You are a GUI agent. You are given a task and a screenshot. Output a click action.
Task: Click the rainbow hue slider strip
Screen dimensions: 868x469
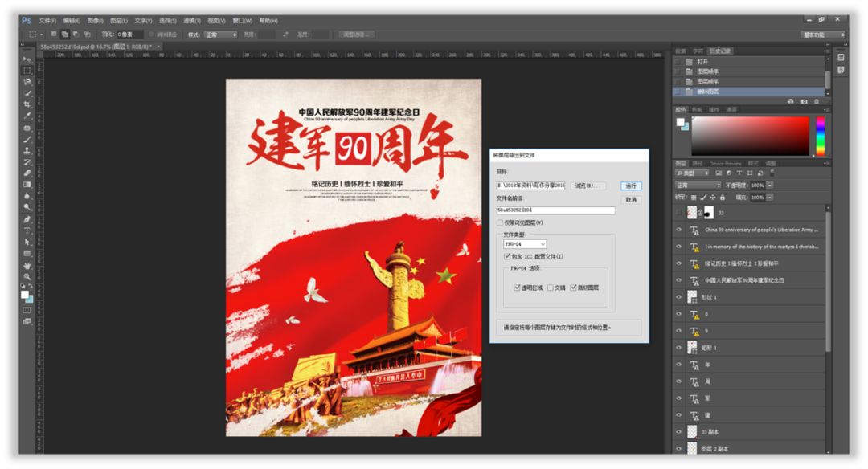click(820, 136)
